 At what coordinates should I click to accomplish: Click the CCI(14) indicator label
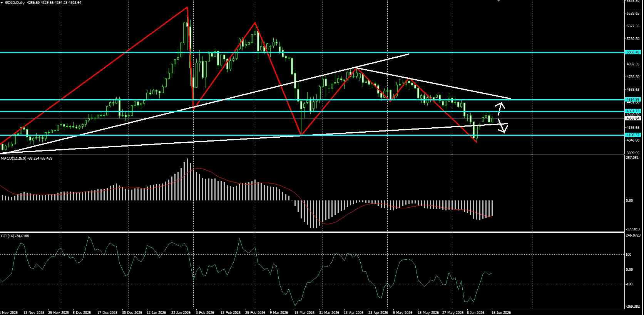coord(7,236)
